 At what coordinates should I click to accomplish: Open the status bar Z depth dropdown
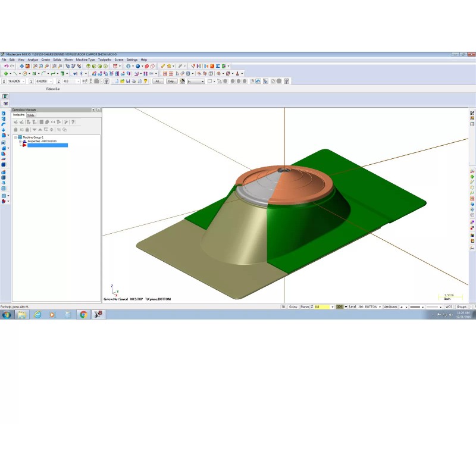[333, 307]
